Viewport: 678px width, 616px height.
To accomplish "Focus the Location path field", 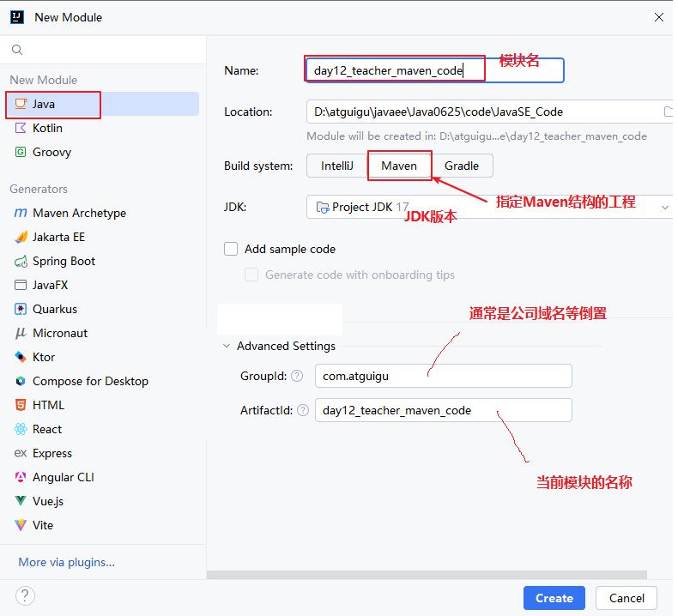I will pyautogui.click(x=489, y=112).
